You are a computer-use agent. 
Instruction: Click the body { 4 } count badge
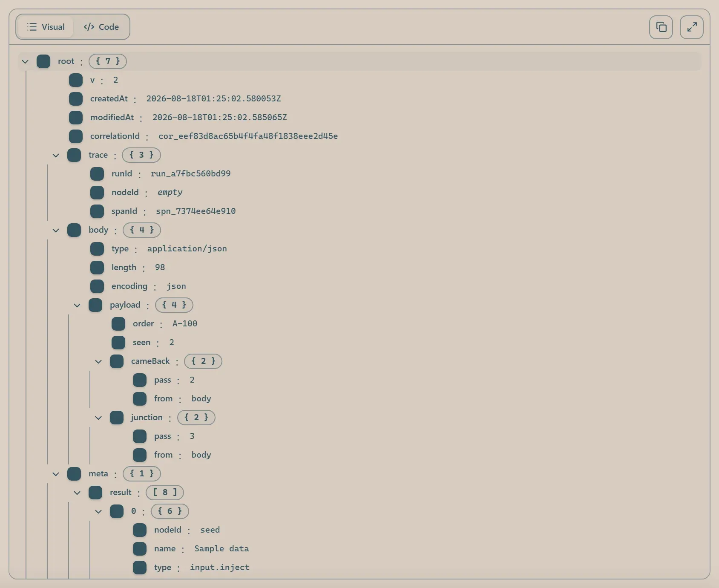[x=142, y=230]
